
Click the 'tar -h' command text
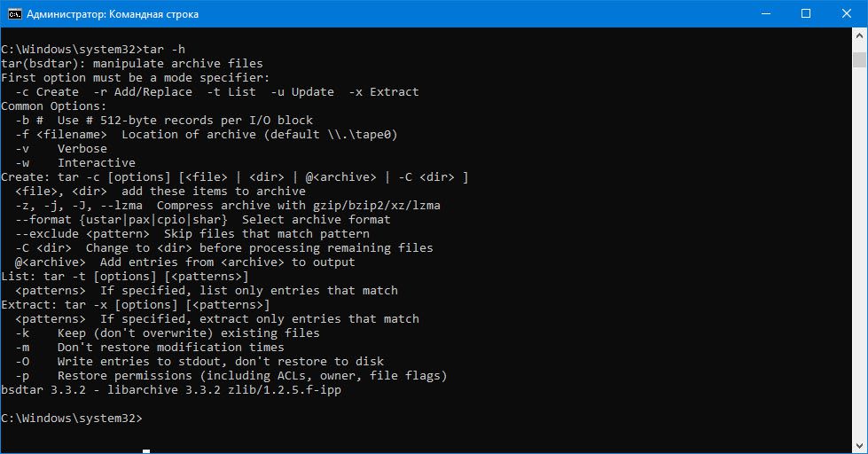click(x=164, y=50)
